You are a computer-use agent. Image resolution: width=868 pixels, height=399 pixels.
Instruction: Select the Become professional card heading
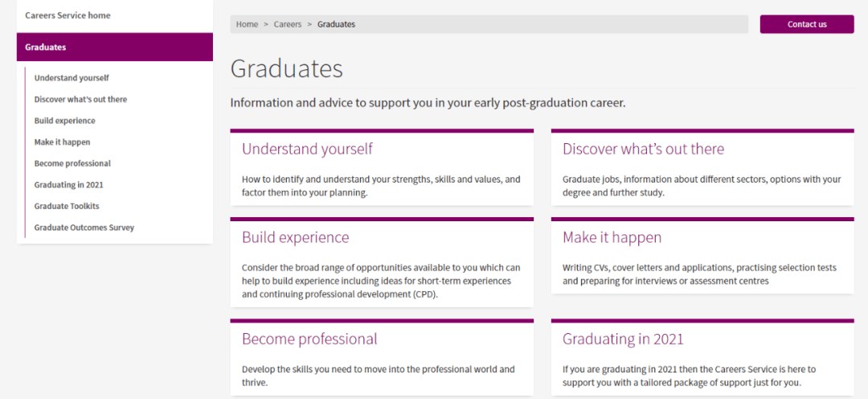coord(309,339)
